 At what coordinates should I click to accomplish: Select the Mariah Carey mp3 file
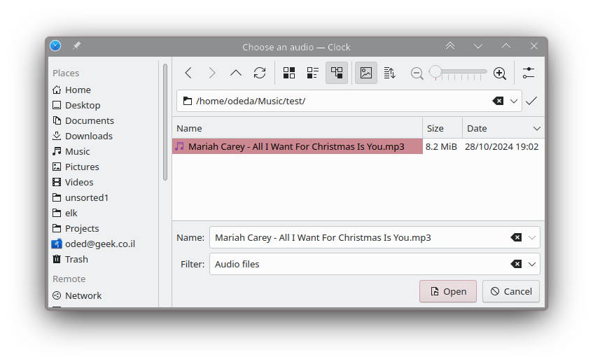[x=298, y=146]
